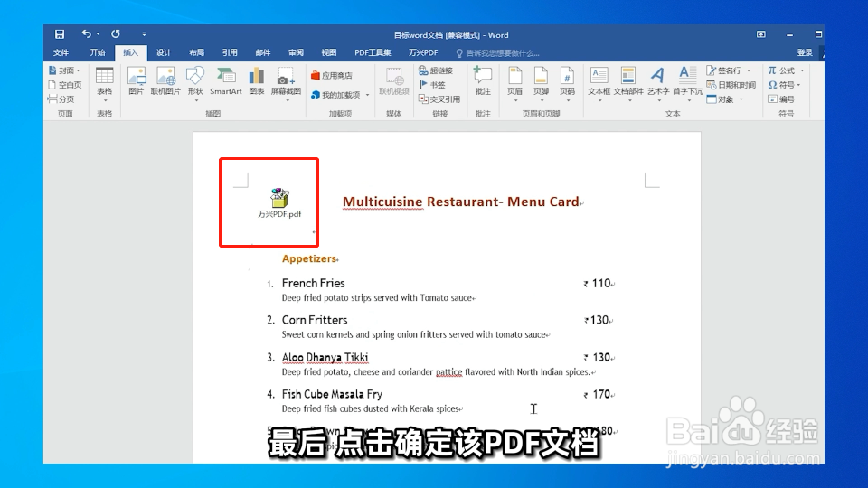Open ribbon display options icon

click(761, 34)
